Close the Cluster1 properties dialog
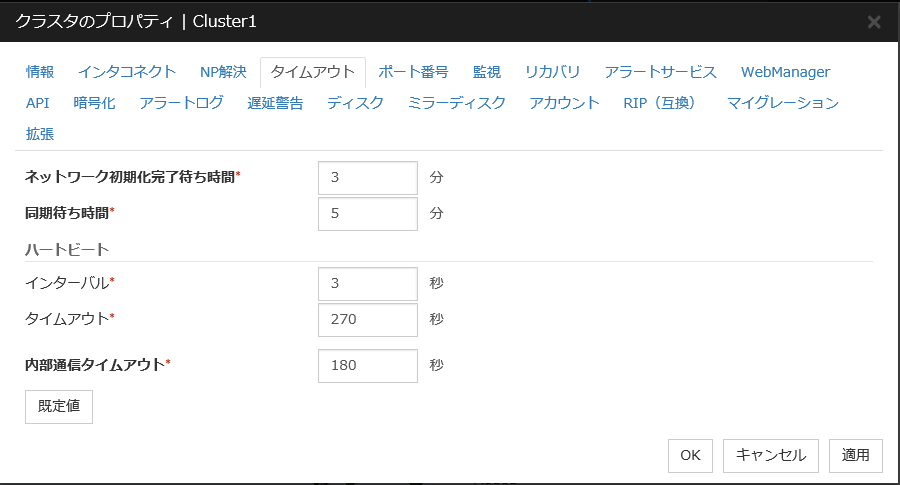900x485 pixels. pyautogui.click(x=873, y=21)
